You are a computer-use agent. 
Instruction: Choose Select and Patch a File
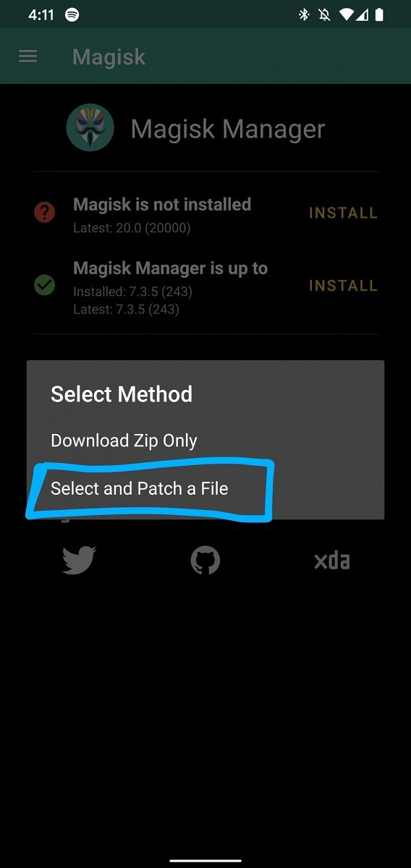140,489
